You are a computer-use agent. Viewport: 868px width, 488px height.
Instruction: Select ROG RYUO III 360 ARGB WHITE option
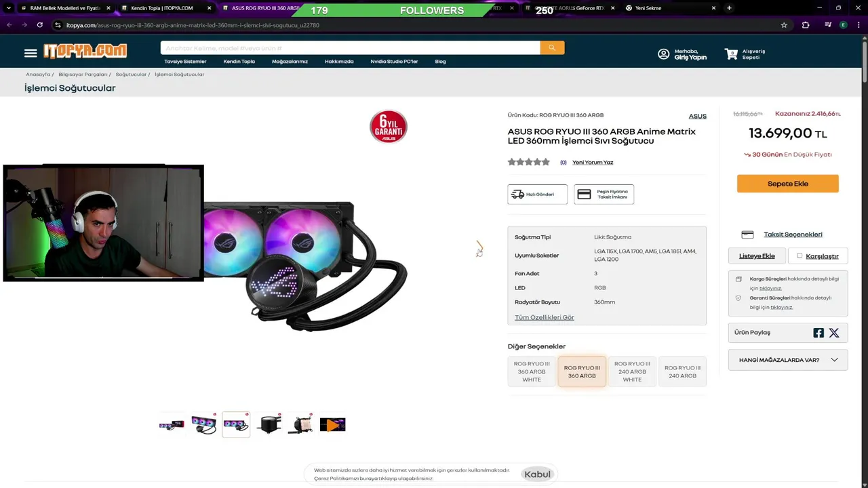(532, 371)
